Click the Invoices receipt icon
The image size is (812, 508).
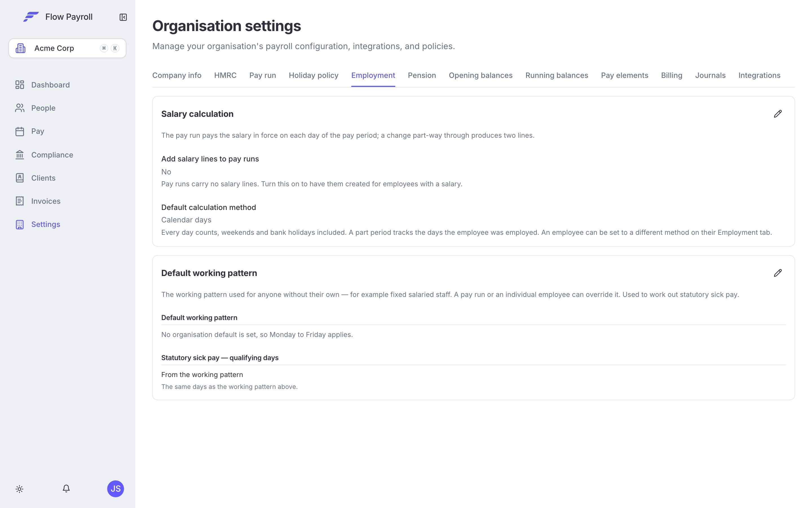[x=20, y=201]
